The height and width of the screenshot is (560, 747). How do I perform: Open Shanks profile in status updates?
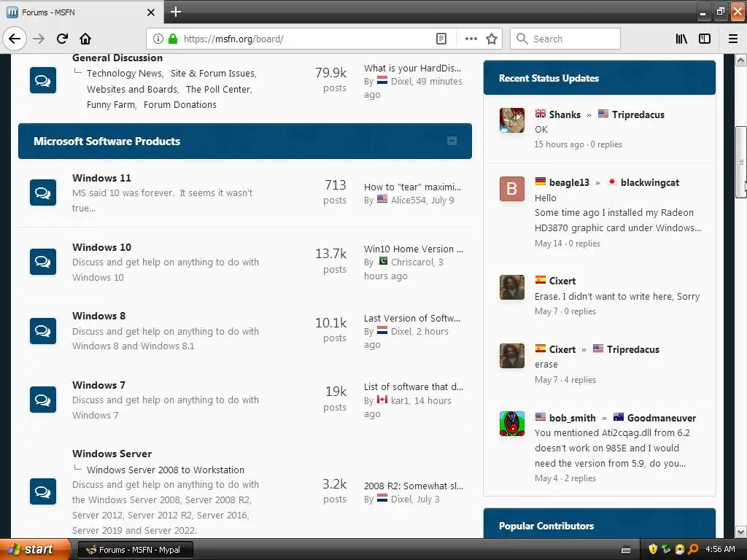point(565,114)
